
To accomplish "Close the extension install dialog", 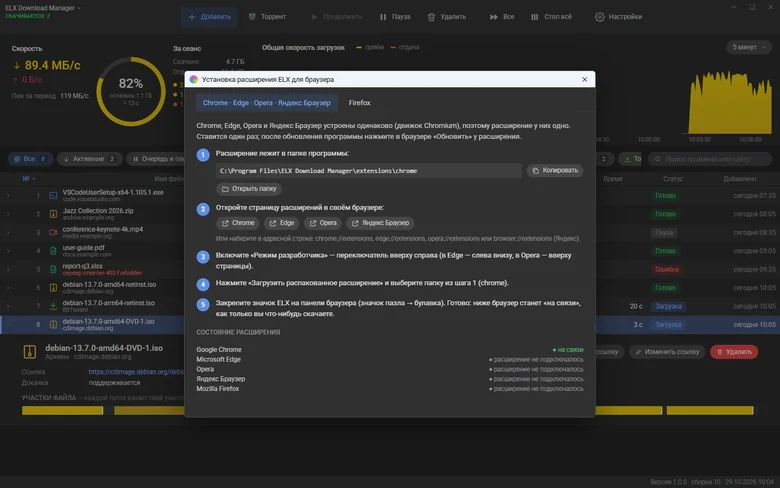I will [x=585, y=80].
